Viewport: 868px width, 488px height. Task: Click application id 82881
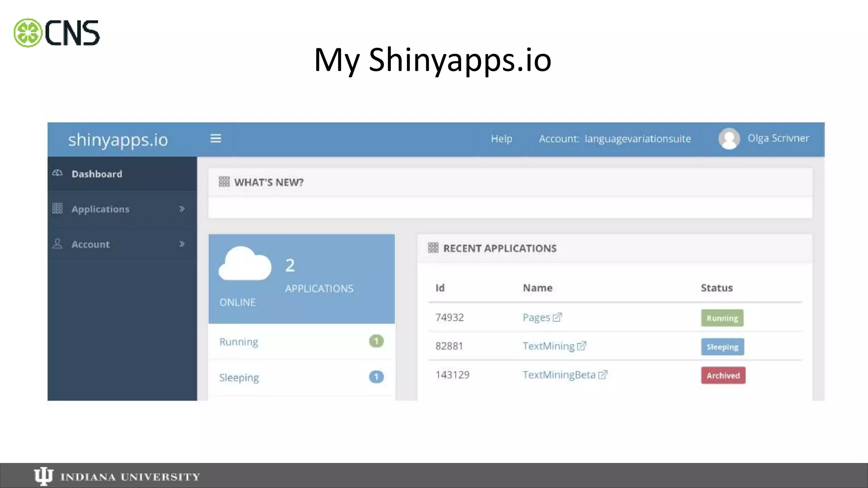[449, 346]
